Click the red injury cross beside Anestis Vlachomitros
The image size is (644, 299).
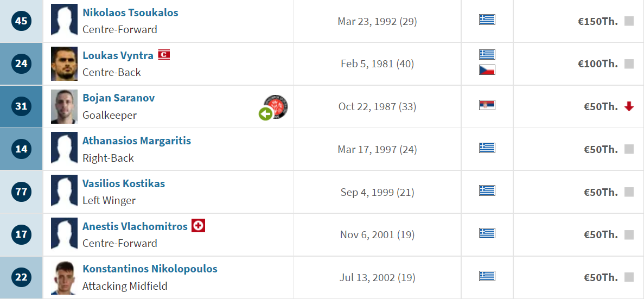[x=199, y=226]
